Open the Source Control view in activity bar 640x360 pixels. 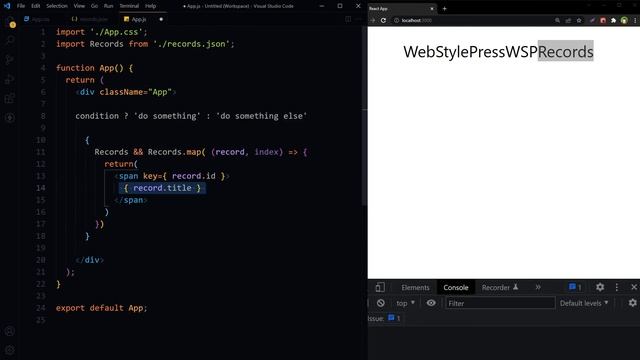point(10,60)
